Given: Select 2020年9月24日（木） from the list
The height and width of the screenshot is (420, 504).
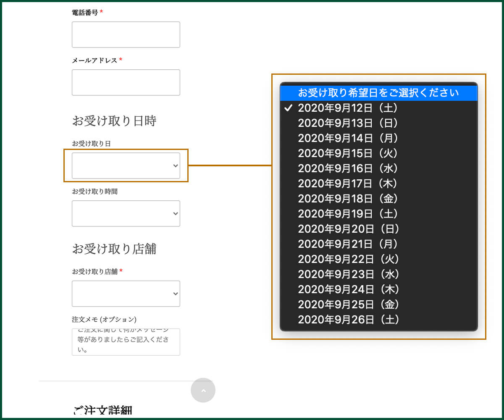Looking at the screenshot, I should pyautogui.click(x=348, y=289).
